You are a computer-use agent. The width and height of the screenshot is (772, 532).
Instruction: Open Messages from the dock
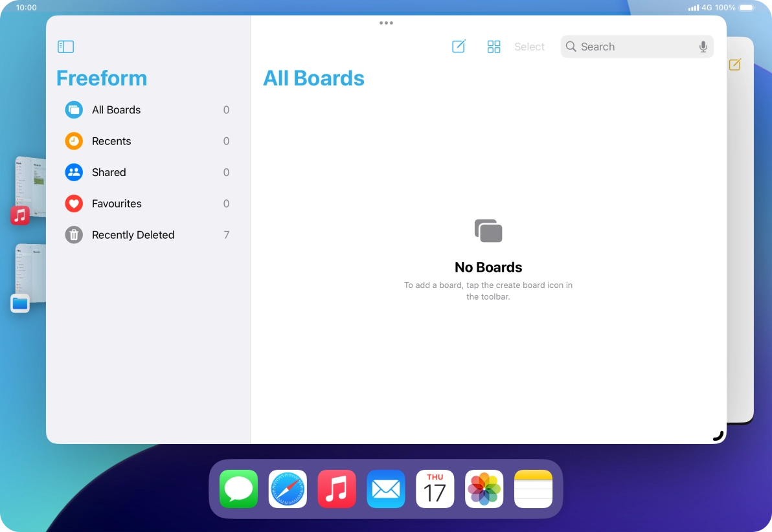(x=238, y=489)
